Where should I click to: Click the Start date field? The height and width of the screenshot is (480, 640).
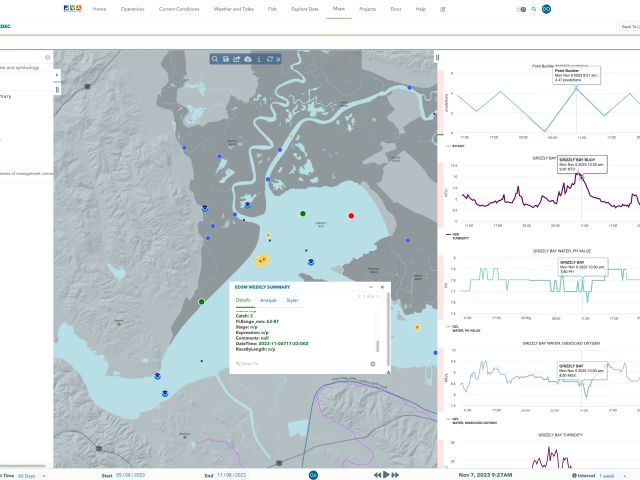tap(131, 475)
